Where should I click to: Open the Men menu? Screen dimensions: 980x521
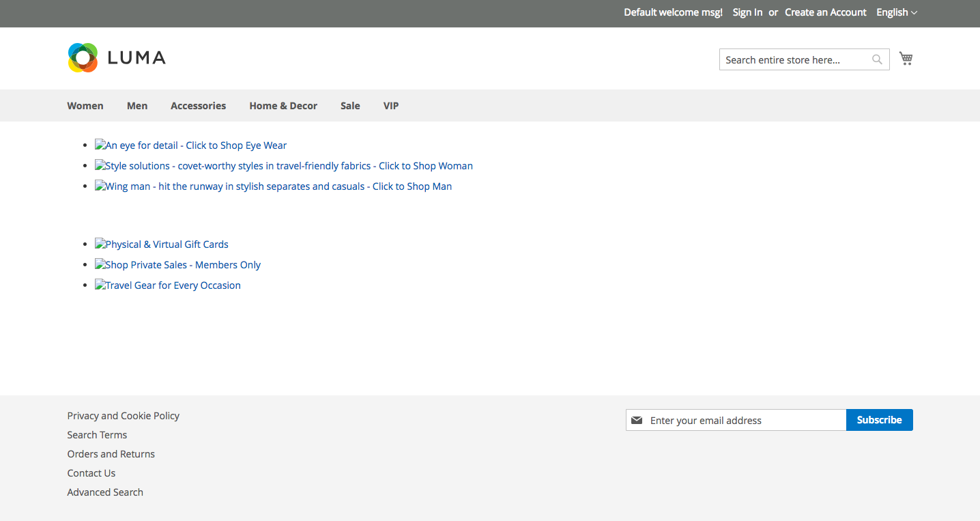click(137, 106)
